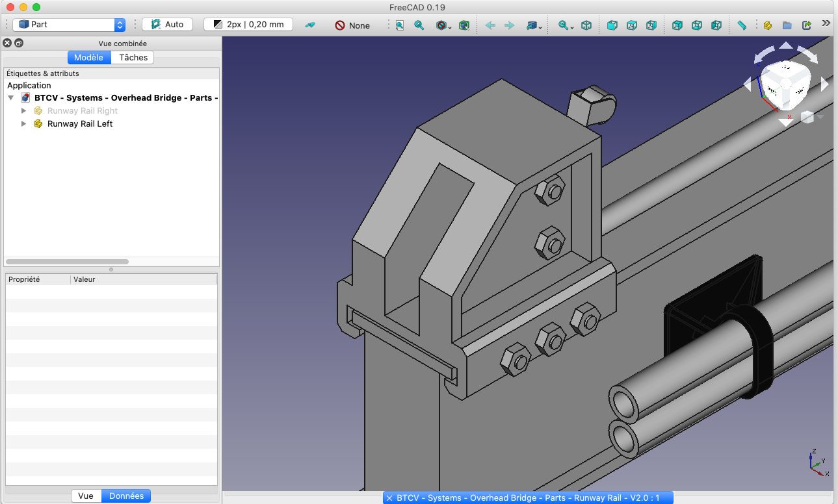838x504 pixels.
Task: Click the tree view horizontal scrollbar
Action: pos(67,262)
